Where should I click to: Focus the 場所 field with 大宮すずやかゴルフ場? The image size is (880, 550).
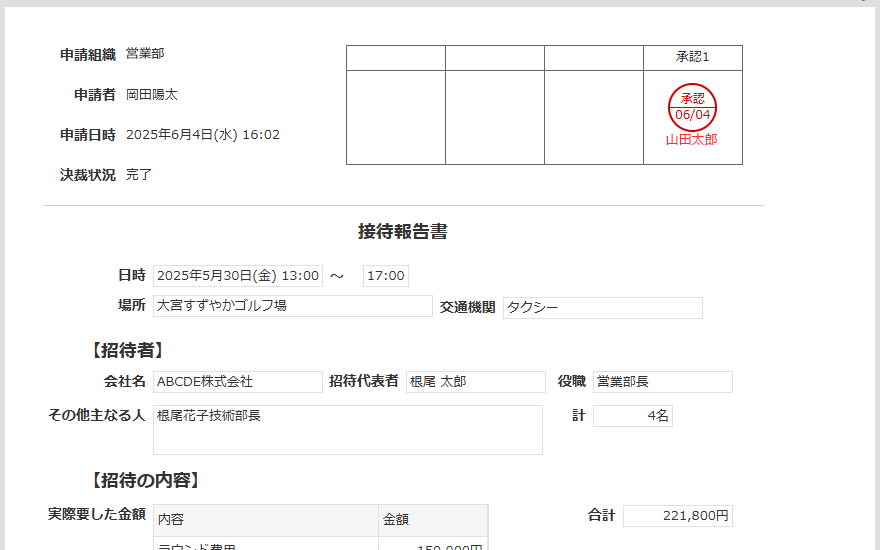tap(292, 307)
